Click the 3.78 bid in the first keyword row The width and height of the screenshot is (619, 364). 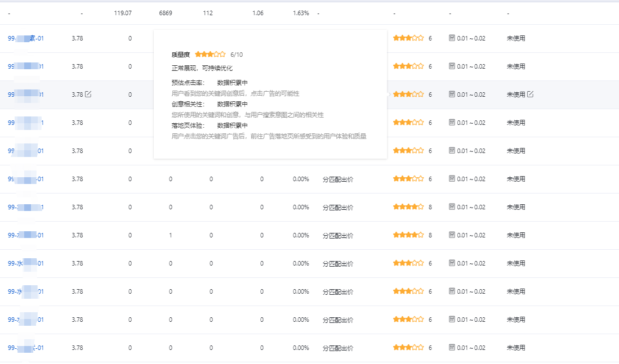[77, 38]
